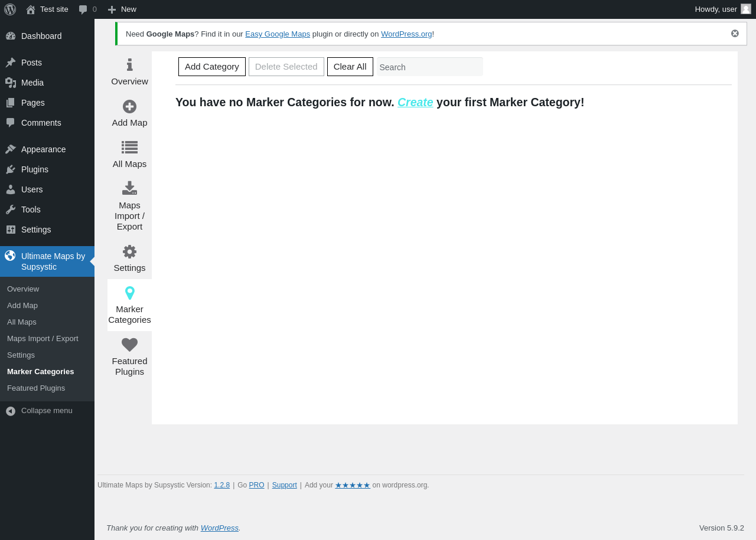Open the Settings submenu under Ultimate Maps

click(x=21, y=355)
